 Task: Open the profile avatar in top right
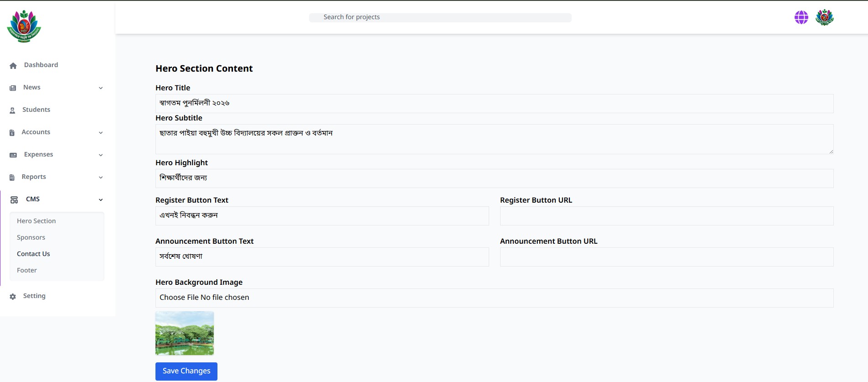point(824,18)
